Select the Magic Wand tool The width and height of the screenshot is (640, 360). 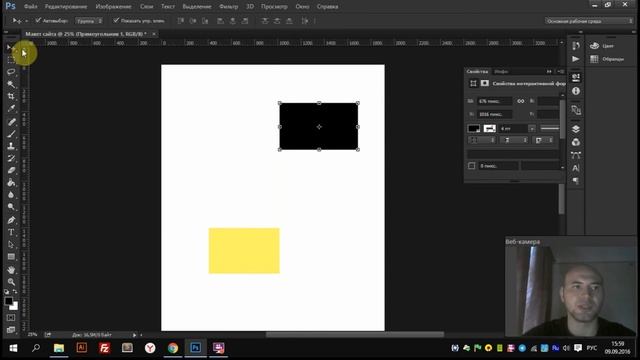[x=11, y=84]
